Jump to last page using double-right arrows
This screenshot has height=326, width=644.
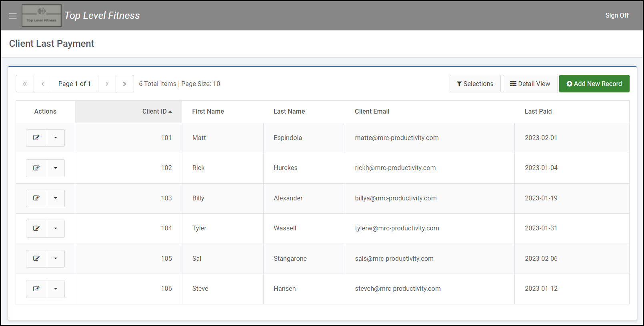125,84
